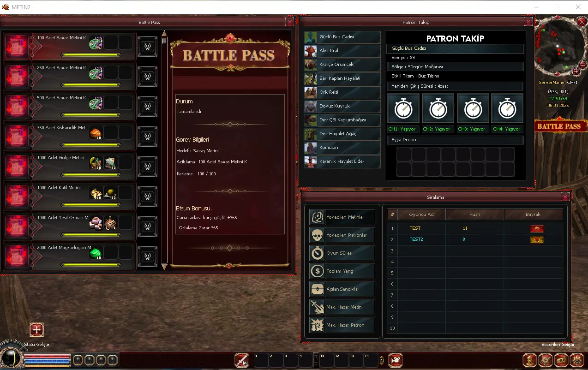Open Toplam Yang ranking category
588x370 pixels.
pos(342,271)
